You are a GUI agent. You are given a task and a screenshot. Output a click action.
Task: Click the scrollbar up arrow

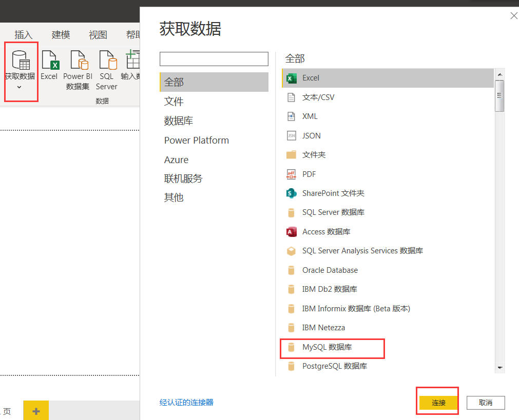tap(500, 74)
